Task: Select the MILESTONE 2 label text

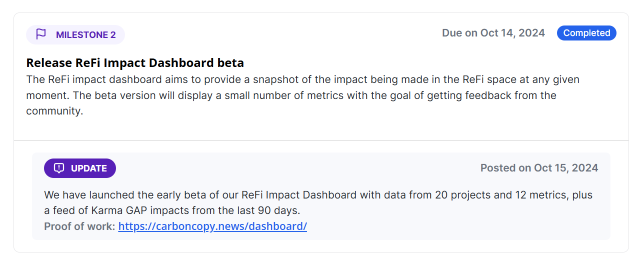Action: coord(85,34)
